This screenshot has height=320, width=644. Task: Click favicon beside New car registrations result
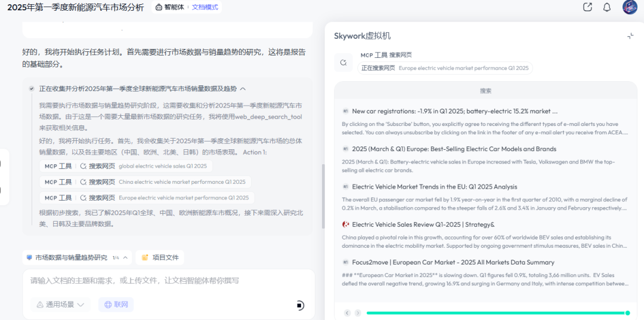pos(345,111)
